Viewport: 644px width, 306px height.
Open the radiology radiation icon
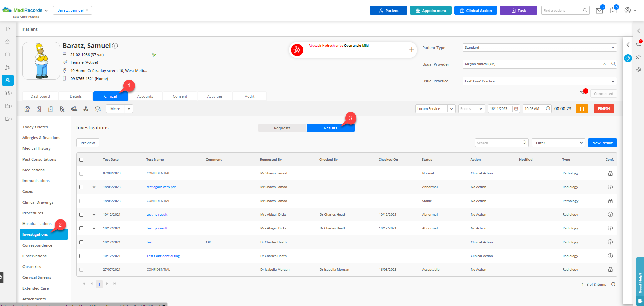86,109
